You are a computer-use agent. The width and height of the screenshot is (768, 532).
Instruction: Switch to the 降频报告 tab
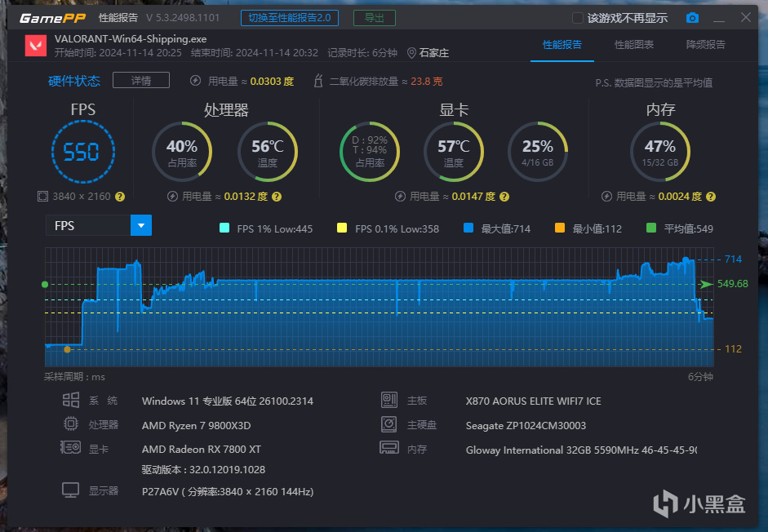pyautogui.click(x=705, y=45)
